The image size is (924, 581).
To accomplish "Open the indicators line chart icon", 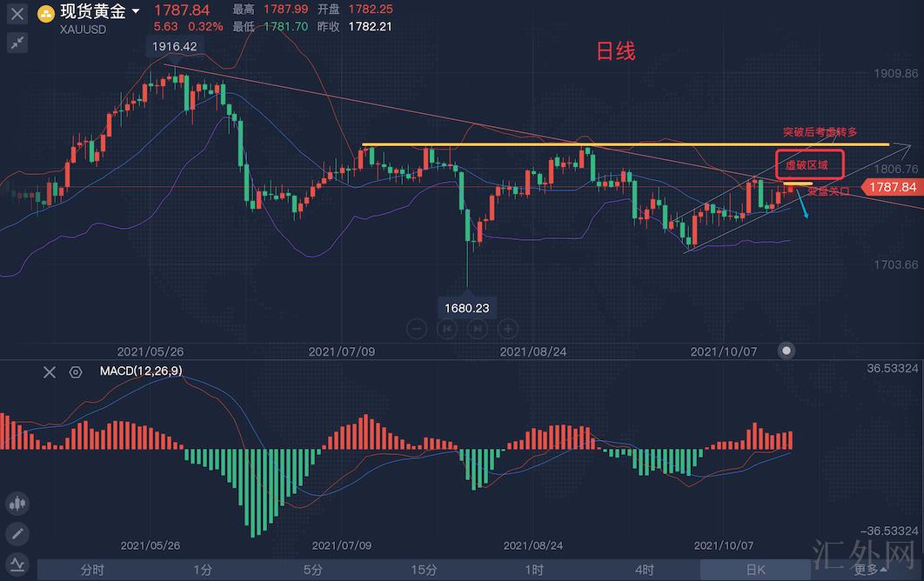I will click(17, 564).
